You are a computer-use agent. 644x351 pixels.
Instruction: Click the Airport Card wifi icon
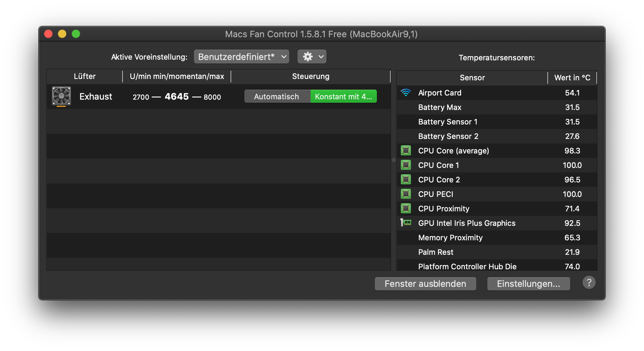pos(406,92)
